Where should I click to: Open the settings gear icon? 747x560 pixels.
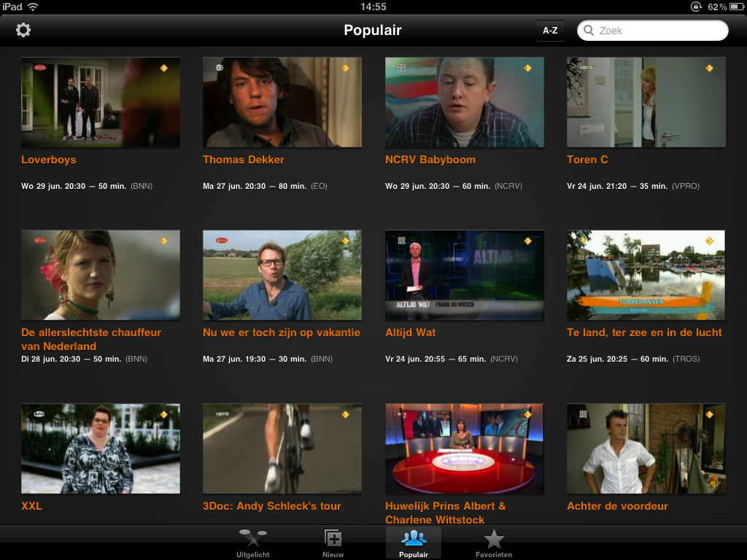23,30
